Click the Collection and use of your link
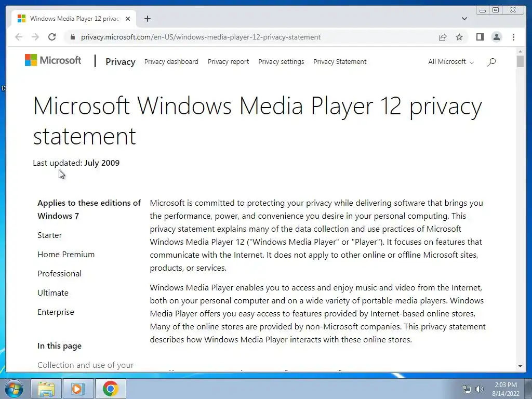This screenshot has width=532, height=399. (x=86, y=365)
